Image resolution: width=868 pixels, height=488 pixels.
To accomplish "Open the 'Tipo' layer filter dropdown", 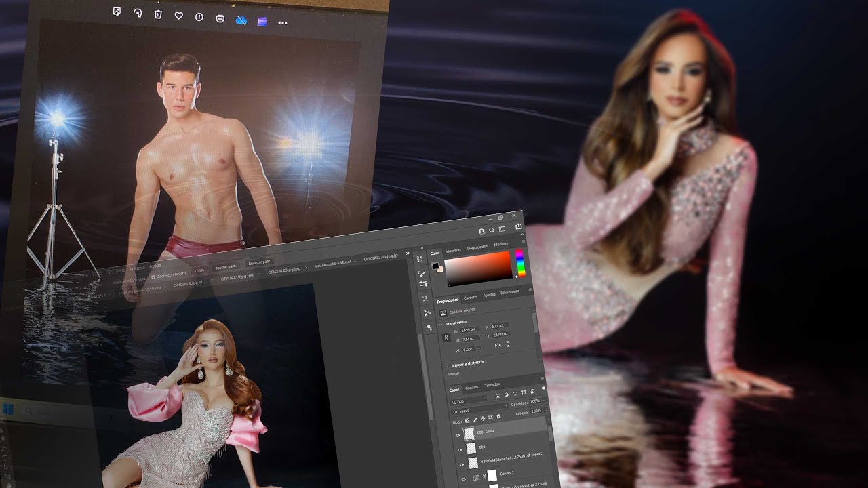I will (469, 401).
